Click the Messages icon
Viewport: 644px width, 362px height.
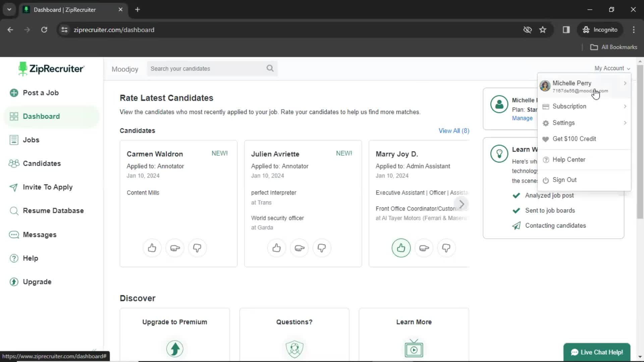[13, 234]
